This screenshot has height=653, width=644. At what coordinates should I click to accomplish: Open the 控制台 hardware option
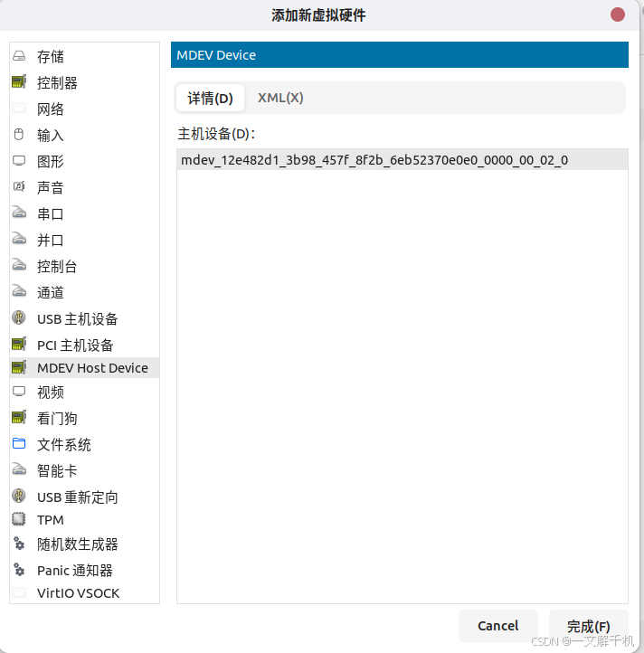pyautogui.click(x=84, y=266)
